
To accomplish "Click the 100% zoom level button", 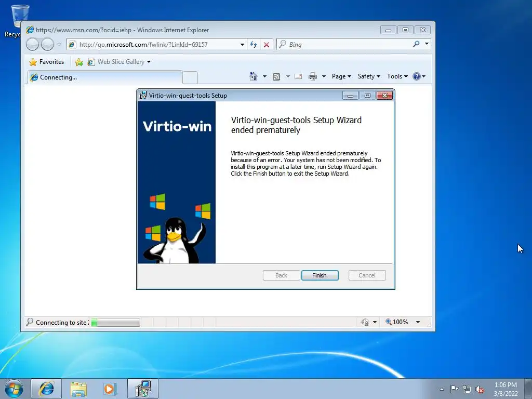I will pyautogui.click(x=396, y=322).
